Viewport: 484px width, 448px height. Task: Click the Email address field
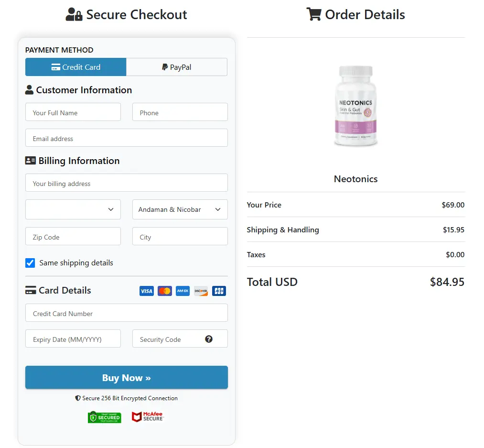(127, 139)
